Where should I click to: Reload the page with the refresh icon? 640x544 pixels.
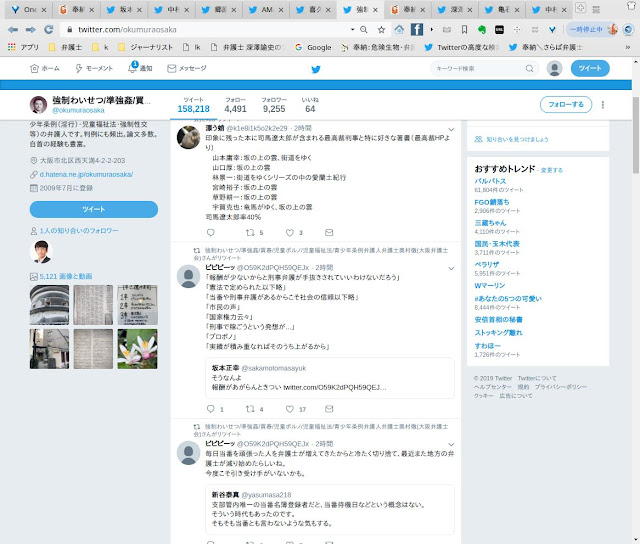point(49,29)
